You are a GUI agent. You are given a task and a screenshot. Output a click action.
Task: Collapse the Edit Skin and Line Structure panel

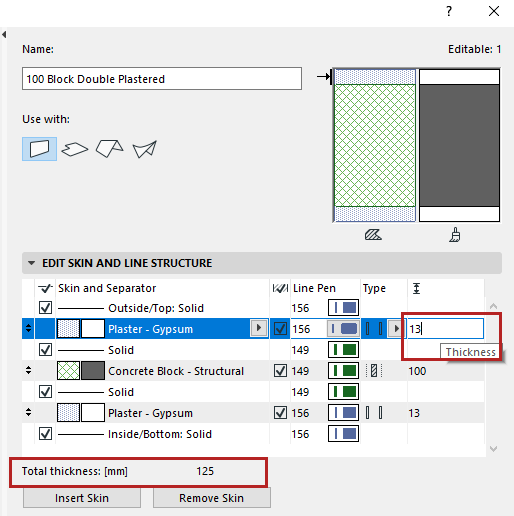[31, 263]
